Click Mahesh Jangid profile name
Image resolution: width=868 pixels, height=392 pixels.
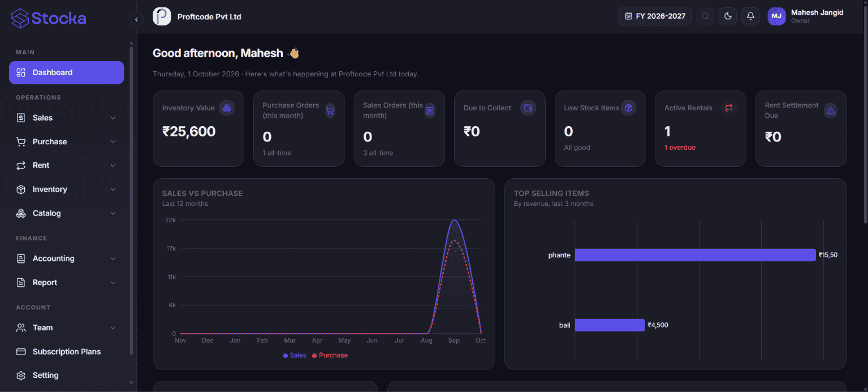click(x=817, y=12)
